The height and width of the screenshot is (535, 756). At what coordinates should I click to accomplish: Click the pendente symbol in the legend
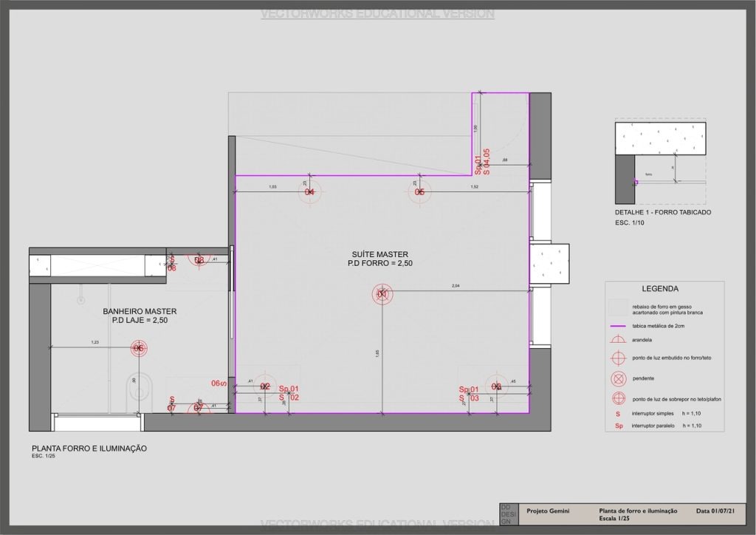click(x=618, y=378)
